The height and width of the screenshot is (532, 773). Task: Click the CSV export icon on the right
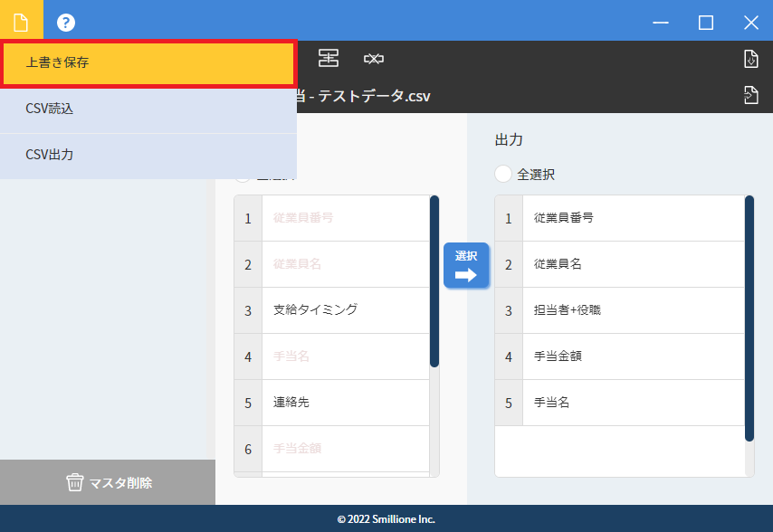click(750, 93)
